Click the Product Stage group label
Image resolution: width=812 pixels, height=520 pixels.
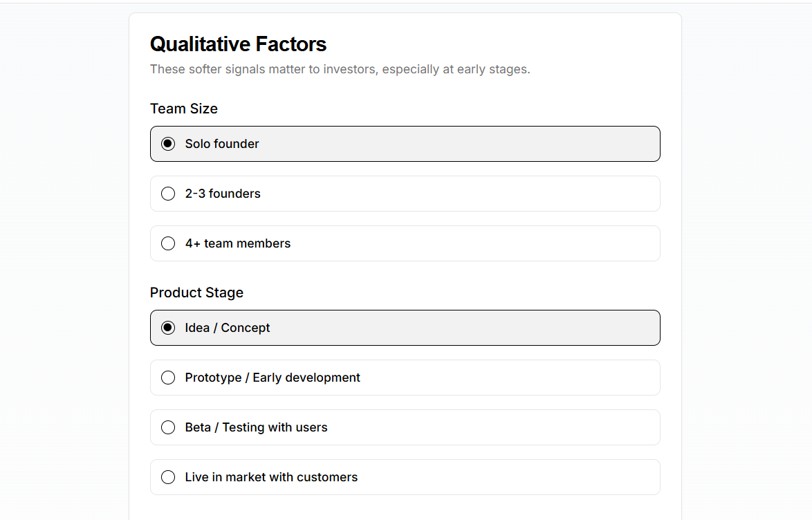tap(196, 292)
